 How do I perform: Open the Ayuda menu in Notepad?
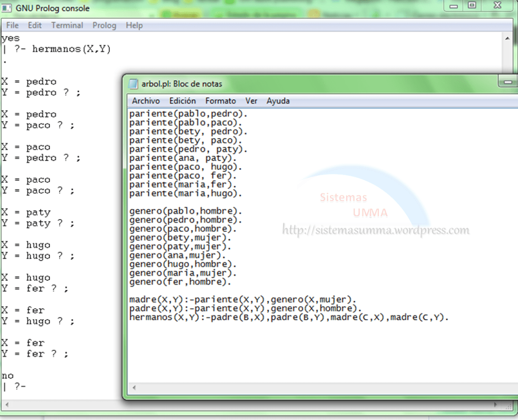(x=278, y=101)
